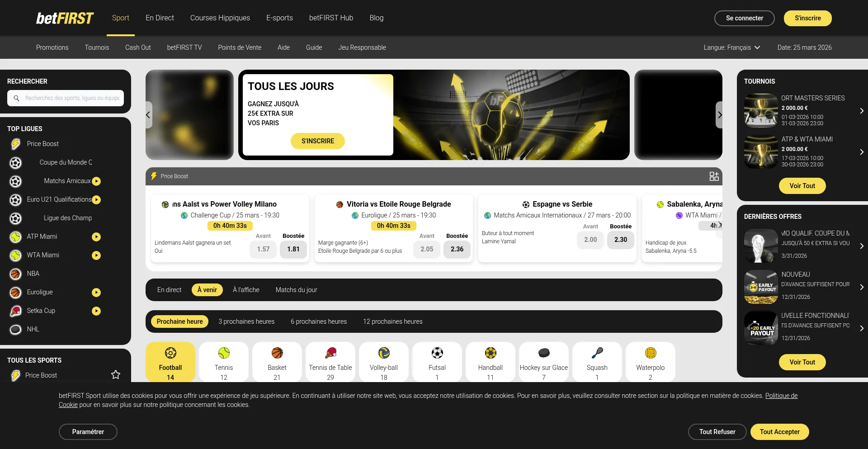Select the Basket sport tile

(277, 362)
